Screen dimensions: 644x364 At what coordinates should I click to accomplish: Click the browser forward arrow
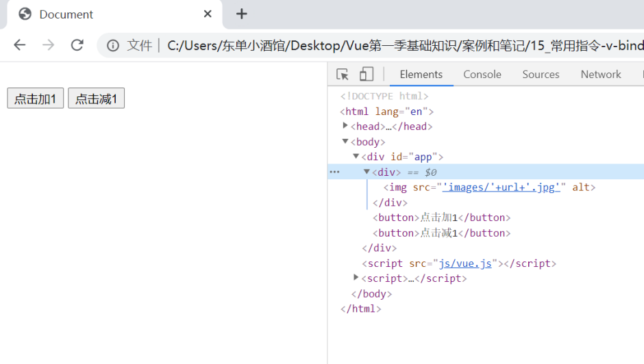pyautogui.click(x=49, y=44)
